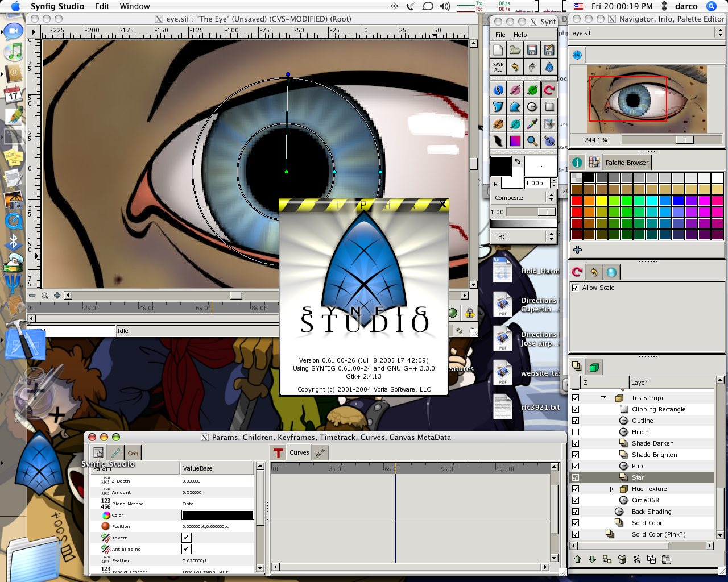Image resolution: width=728 pixels, height=582 pixels.
Task: Uncheck the Invert parameter checkbox
Action: [x=186, y=538]
